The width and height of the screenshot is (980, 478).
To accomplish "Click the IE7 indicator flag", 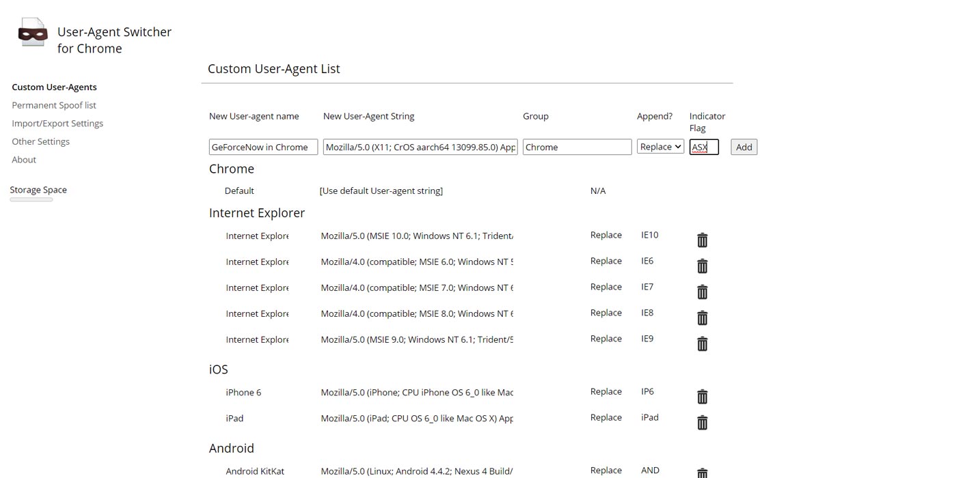I will click(647, 287).
